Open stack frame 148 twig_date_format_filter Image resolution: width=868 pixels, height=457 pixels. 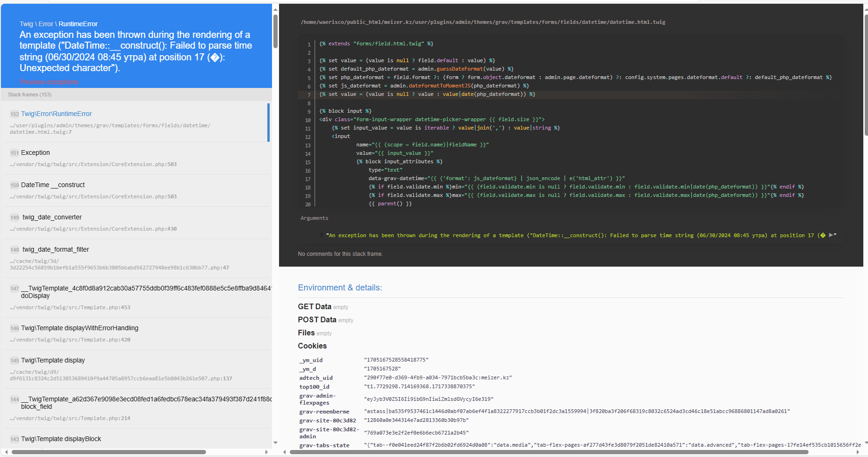point(137,258)
